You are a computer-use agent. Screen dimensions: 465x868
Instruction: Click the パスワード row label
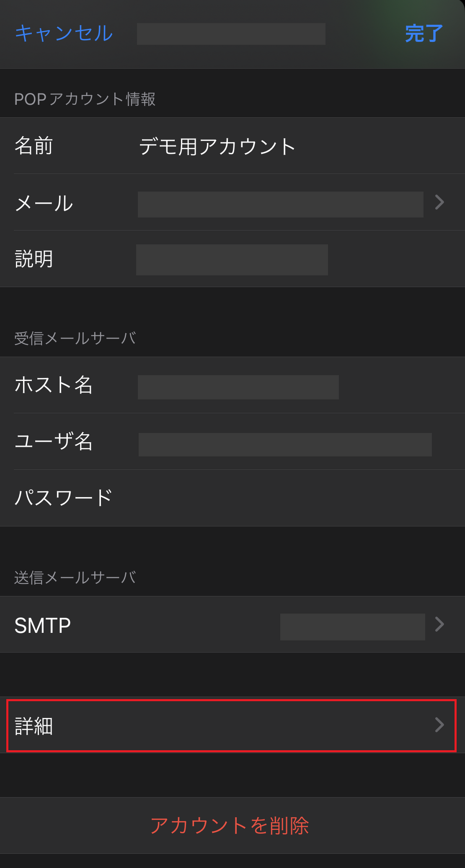click(x=63, y=498)
